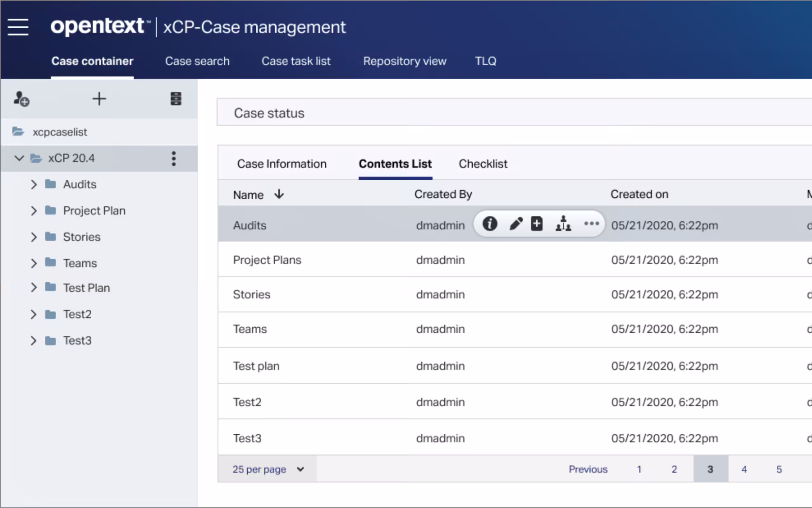Switch to the Case search tab

click(197, 61)
